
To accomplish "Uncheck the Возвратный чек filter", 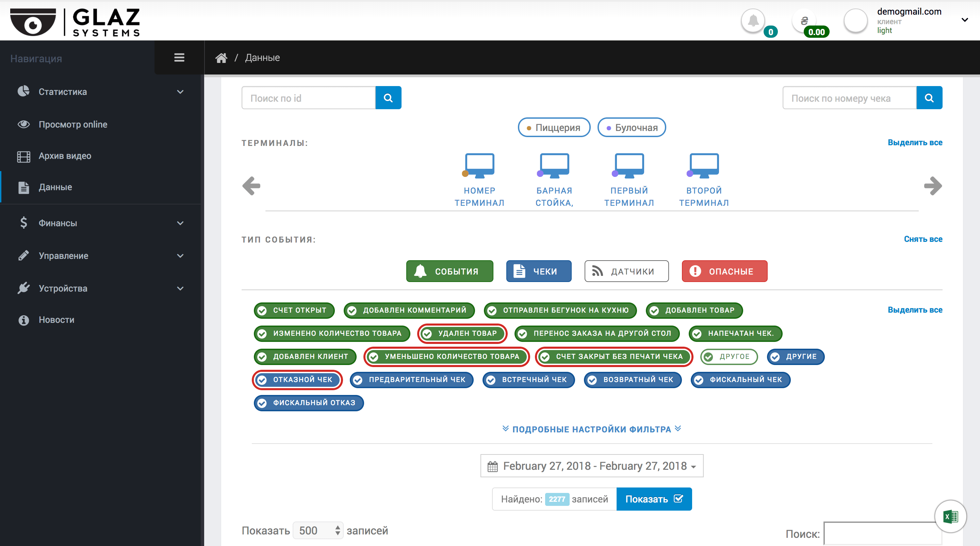I will [x=632, y=380].
